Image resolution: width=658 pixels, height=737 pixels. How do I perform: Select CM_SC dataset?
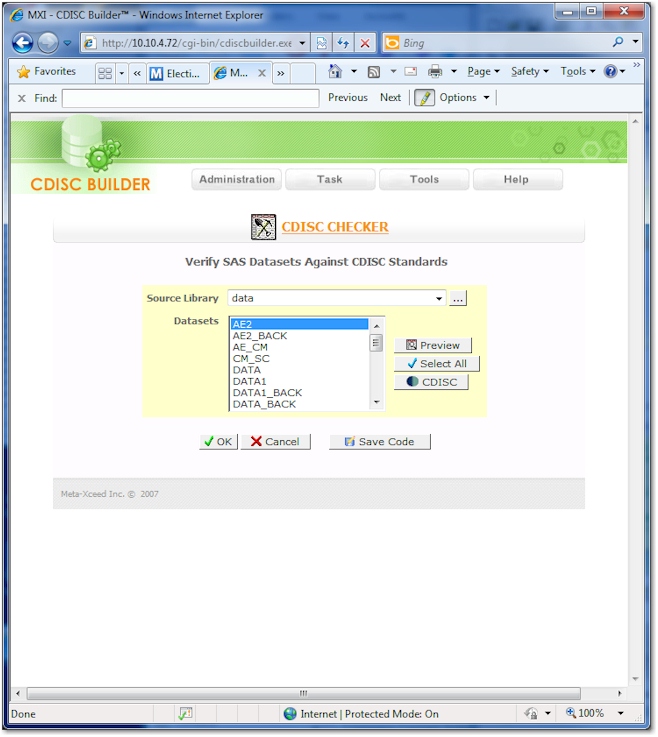point(299,359)
